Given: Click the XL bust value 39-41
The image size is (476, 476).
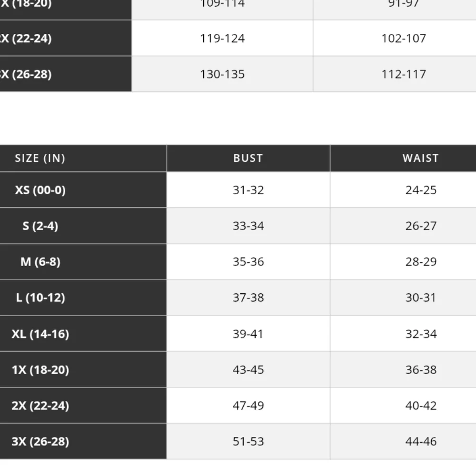Looking at the screenshot, I should point(248,334).
